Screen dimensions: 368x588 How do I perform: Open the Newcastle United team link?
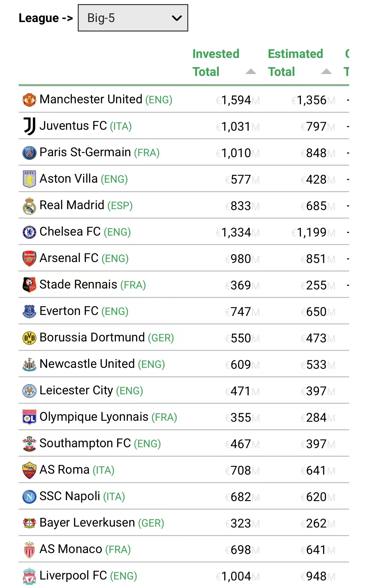87,364
